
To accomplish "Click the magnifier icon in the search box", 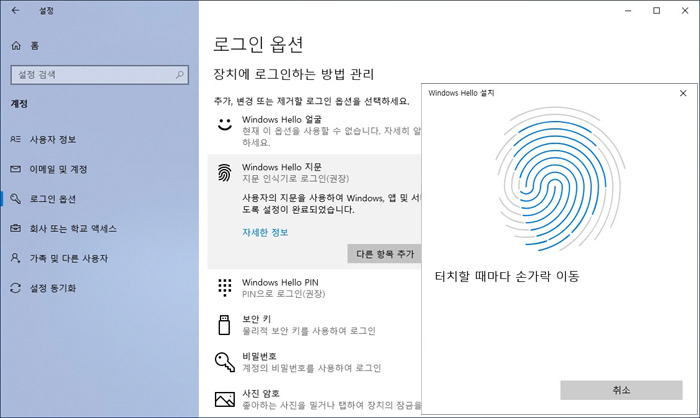I will [179, 75].
